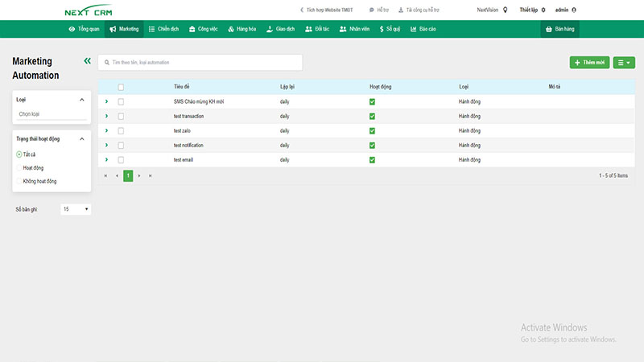Collapse sidebar with double-chevron icon
Image resolution: width=644 pixels, height=362 pixels.
pos(87,61)
